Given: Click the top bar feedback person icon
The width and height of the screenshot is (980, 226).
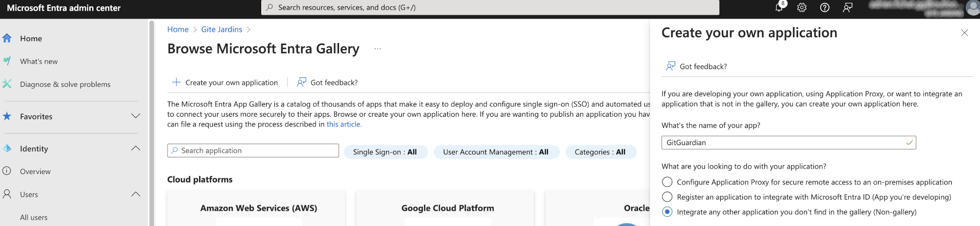Looking at the screenshot, I should click(x=848, y=7).
